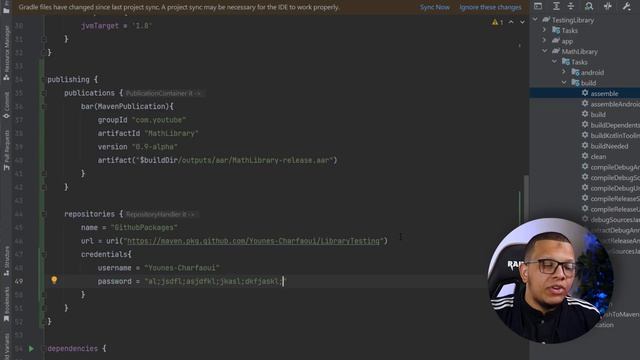This screenshot has height=360, width=640.
Task: Open the Pull Requests tool window
Action: [6, 151]
